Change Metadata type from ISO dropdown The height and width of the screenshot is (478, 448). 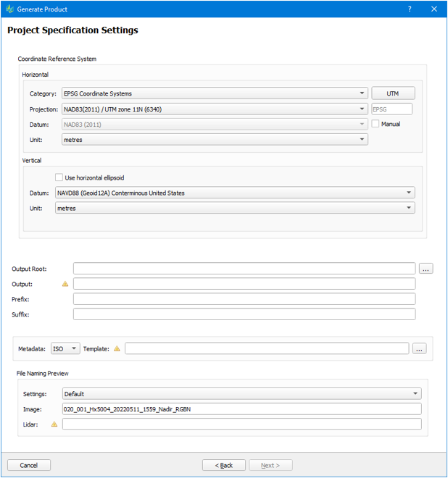(x=65, y=348)
